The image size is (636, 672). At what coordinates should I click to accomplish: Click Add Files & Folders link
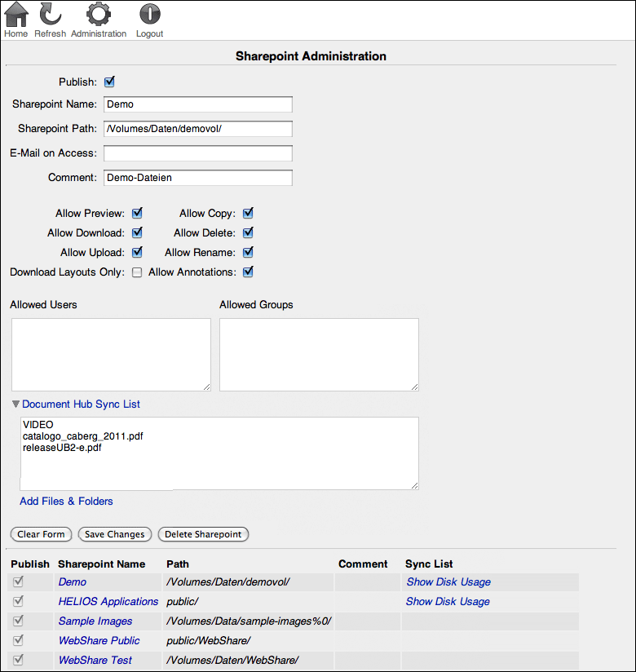pos(66,501)
